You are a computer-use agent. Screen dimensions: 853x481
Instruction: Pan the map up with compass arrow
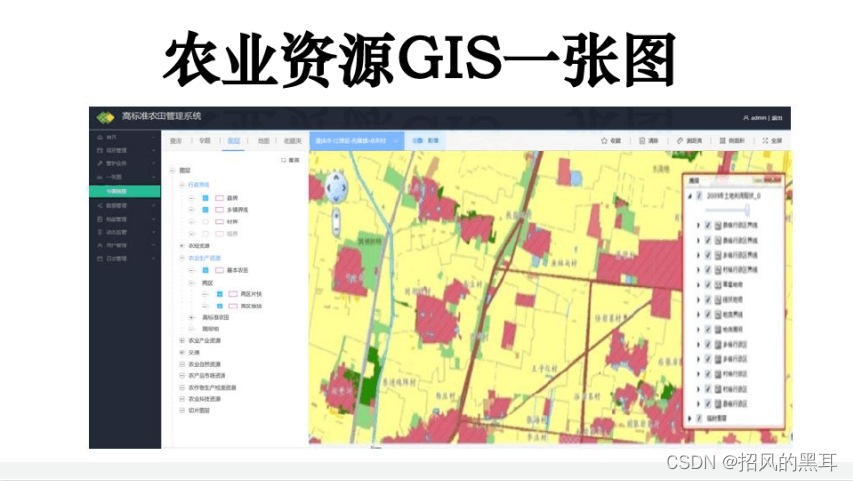(x=336, y=177)
